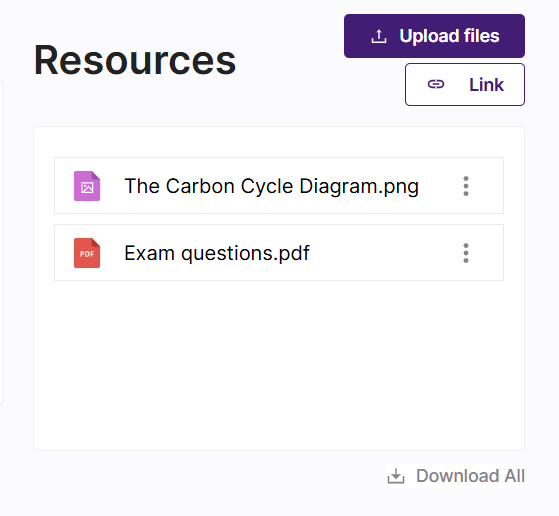The height and width of the screenshot is (516, 559).
Task: Click the Upload files button
Action: [x=434, y=36]
